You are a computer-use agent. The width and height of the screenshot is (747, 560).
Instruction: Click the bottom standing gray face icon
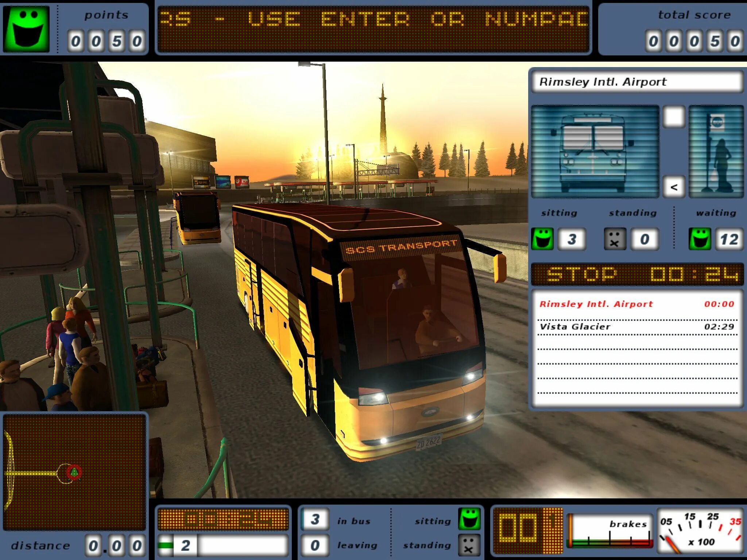469,545
